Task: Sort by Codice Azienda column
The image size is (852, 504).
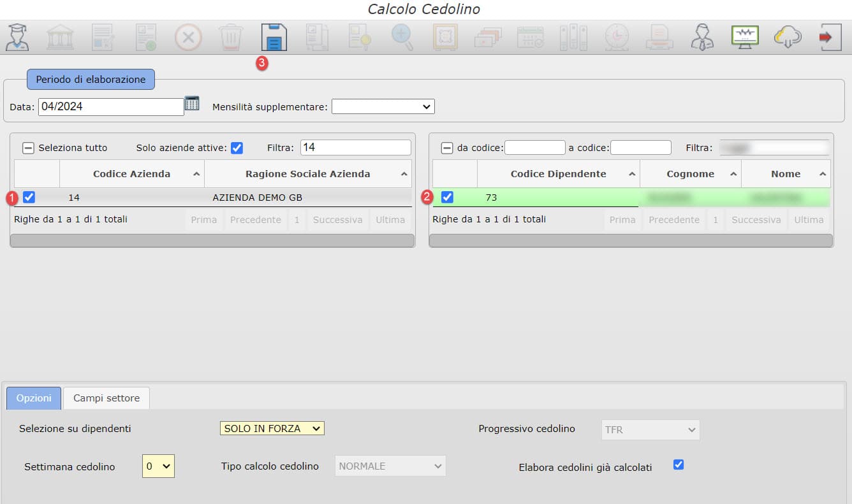Action: pyautogui.click(x=131, y=174)
